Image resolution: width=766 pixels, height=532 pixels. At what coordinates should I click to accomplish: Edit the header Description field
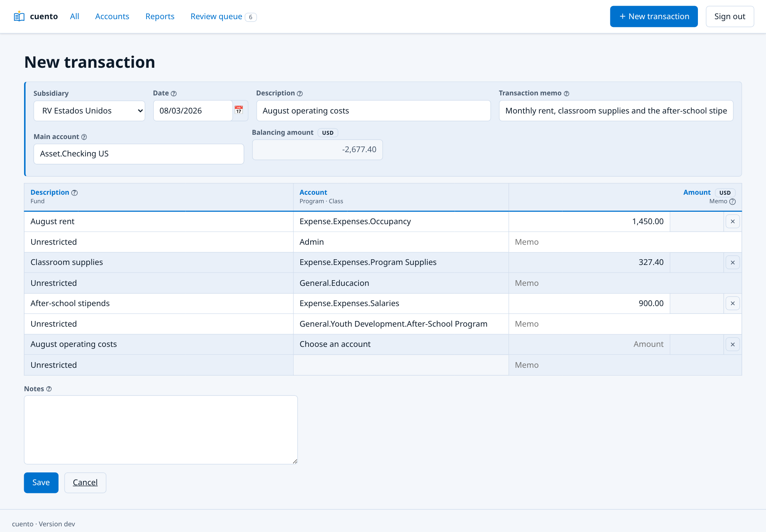pyautogui.click(x=373, y=111)
